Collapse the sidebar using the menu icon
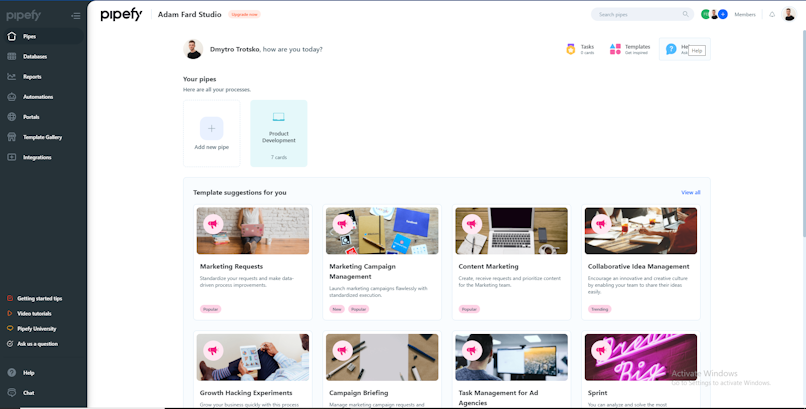 [x=76, y=16]
